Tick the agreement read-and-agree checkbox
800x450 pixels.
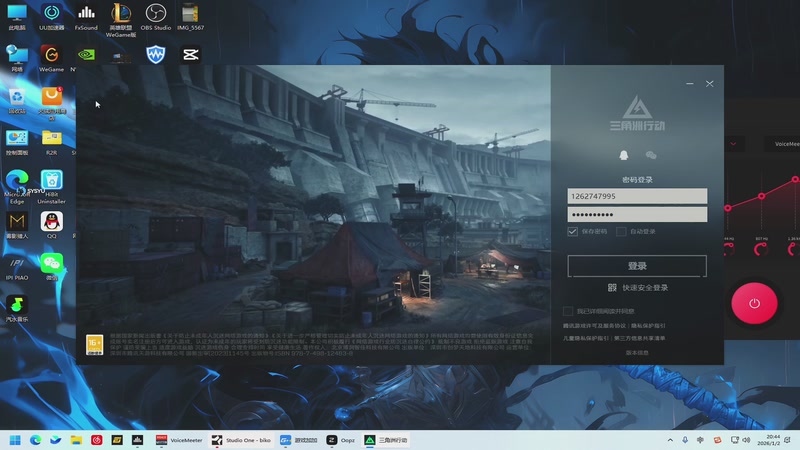point(568,311)
